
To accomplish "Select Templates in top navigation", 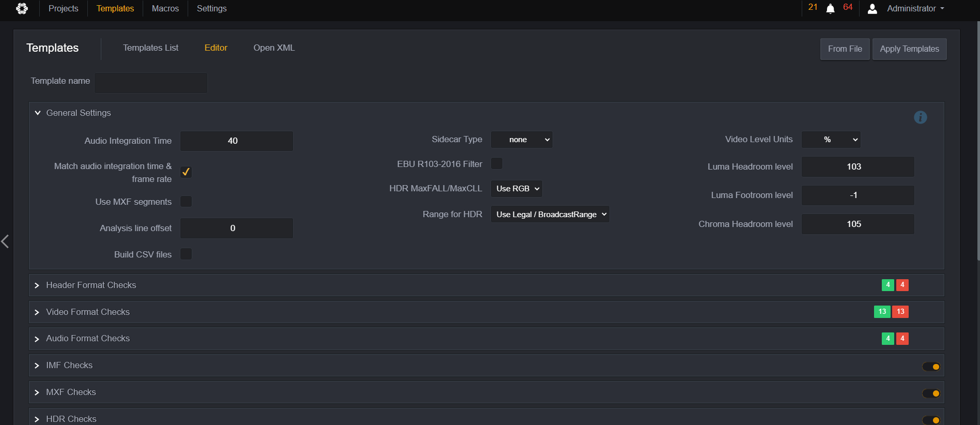I will coord(115,9).
